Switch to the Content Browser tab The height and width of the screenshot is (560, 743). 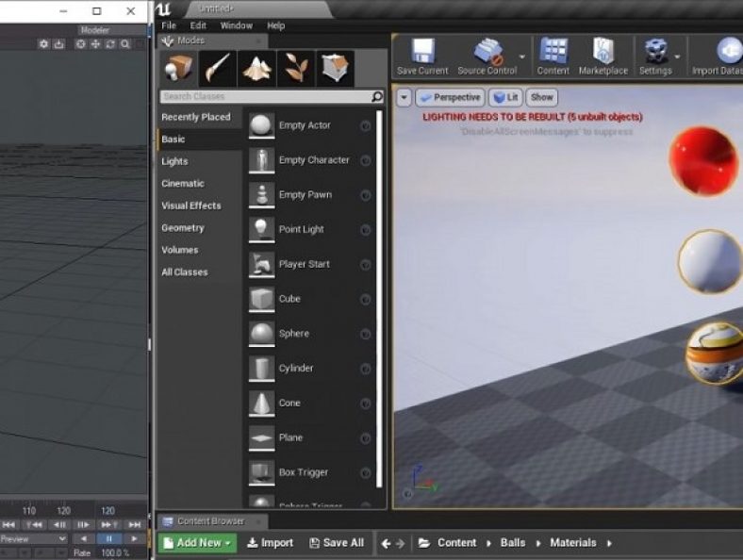209,521
